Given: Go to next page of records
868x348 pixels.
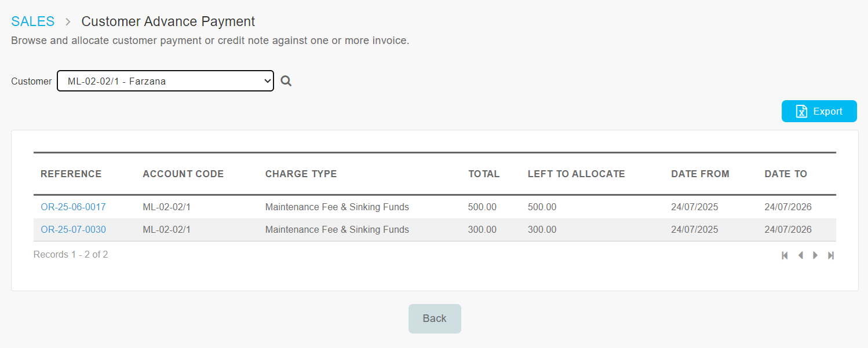Looking at the screenshot, I should (x=815, y=255).
